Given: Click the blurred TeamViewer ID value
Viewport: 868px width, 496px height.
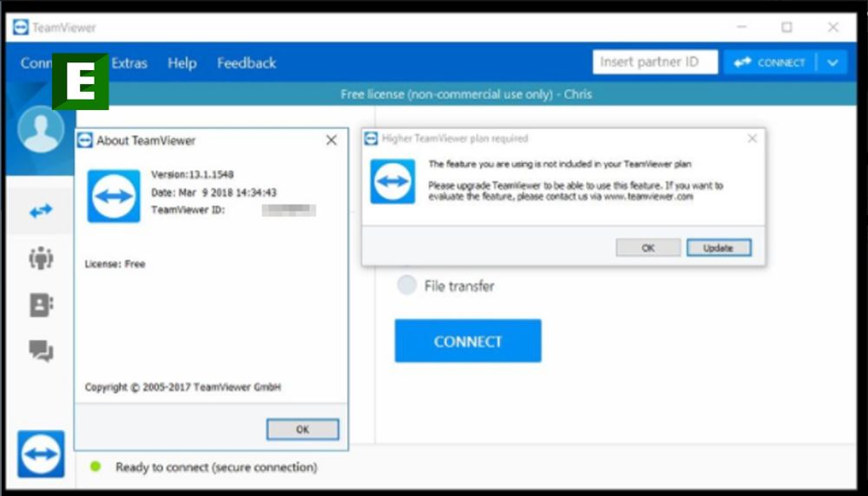Looking at the screenshot, I should point(288,210).
